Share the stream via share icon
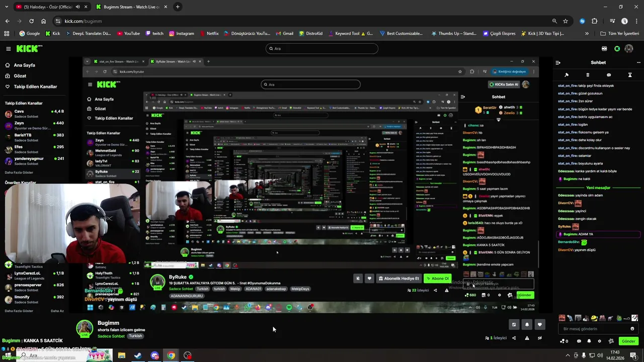 514,338
